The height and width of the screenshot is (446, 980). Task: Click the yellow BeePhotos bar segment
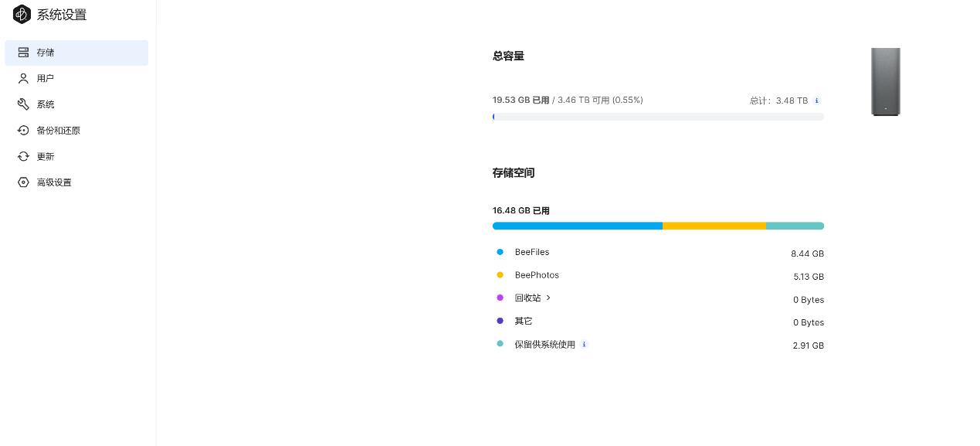point(714,226)
